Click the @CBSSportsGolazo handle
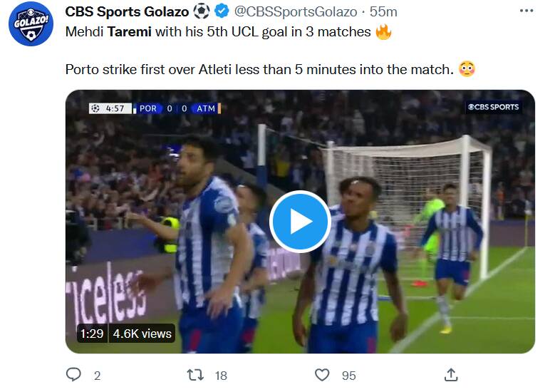This screenshot has height=392, width=550. 294,12
